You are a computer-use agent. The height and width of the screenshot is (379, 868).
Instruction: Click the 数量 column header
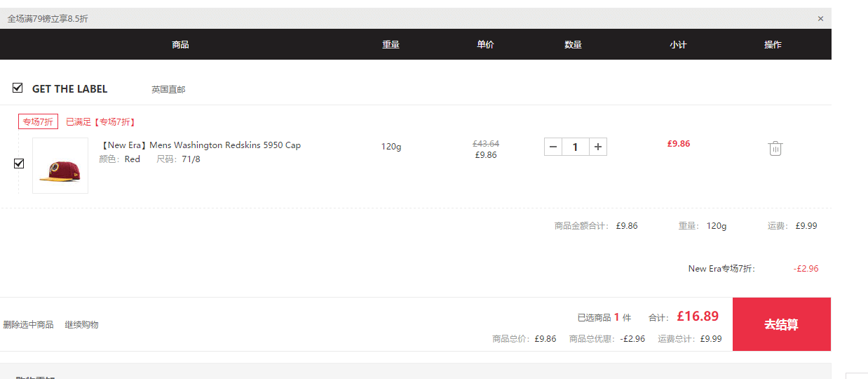(573, 44)
